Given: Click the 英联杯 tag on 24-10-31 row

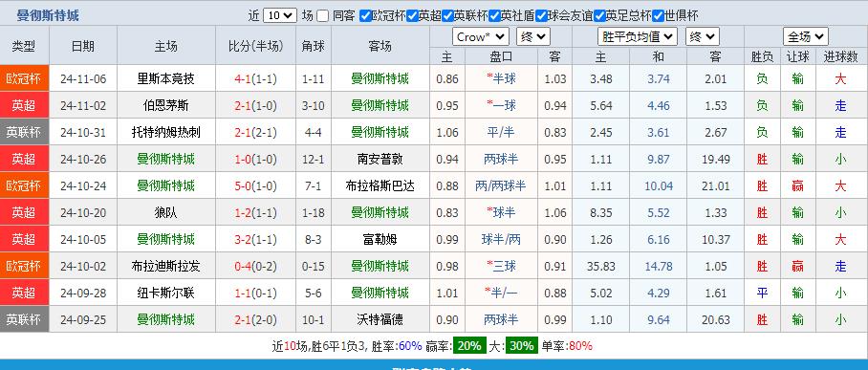Looking at the screenshot, I should point(24,132).
